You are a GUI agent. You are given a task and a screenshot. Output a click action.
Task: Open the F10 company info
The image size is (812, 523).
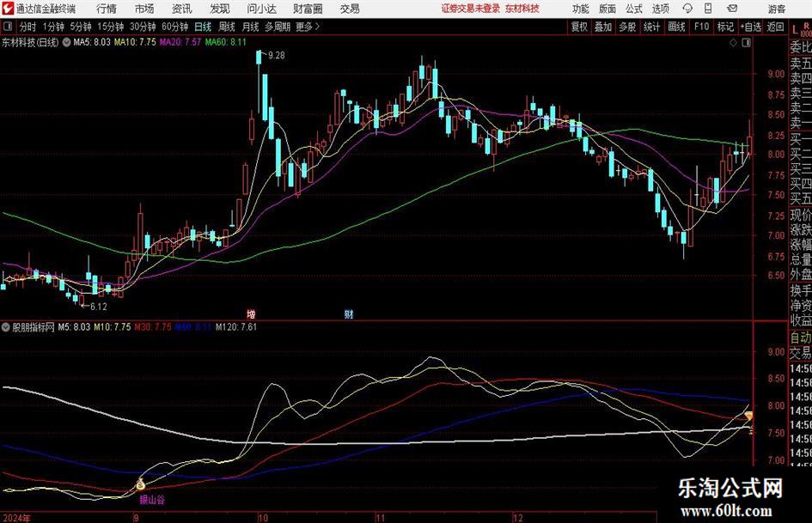tap(702, 27)
